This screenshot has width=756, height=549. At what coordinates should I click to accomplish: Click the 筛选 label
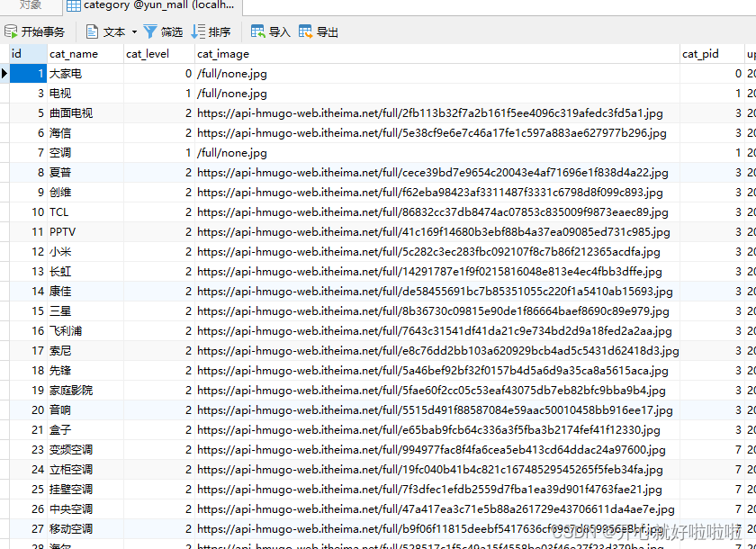pos(172,32)
